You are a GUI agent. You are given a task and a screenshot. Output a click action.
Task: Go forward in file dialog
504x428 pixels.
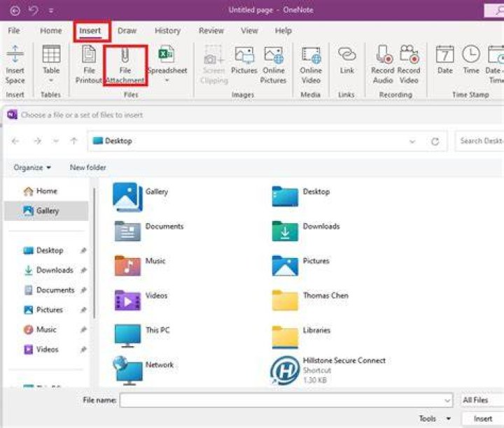click(38, 141)
